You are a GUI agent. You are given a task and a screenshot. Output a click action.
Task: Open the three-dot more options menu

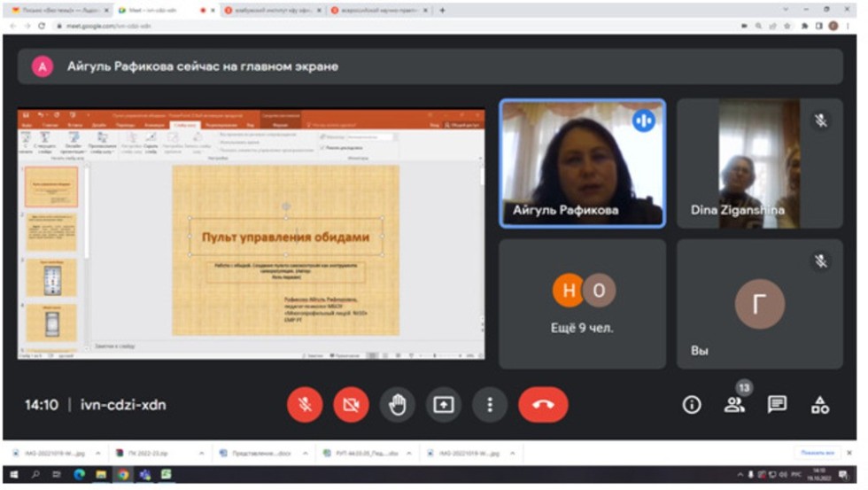(489, 405)
